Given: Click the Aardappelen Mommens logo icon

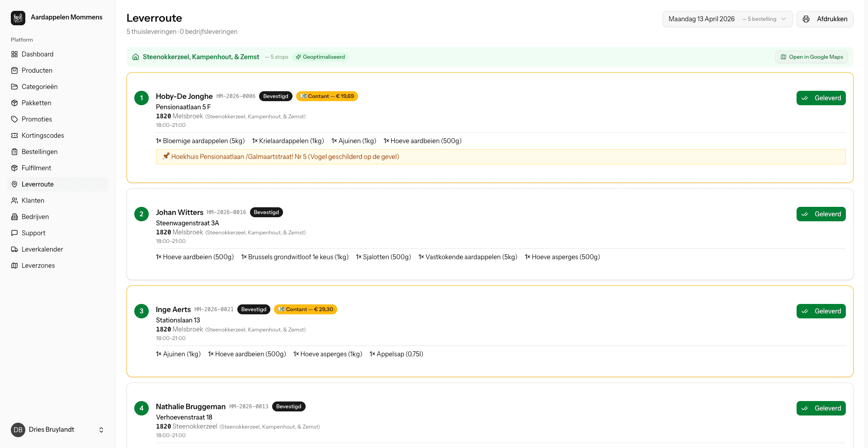Looking at the screenshot, I should (x=18, y=18).
